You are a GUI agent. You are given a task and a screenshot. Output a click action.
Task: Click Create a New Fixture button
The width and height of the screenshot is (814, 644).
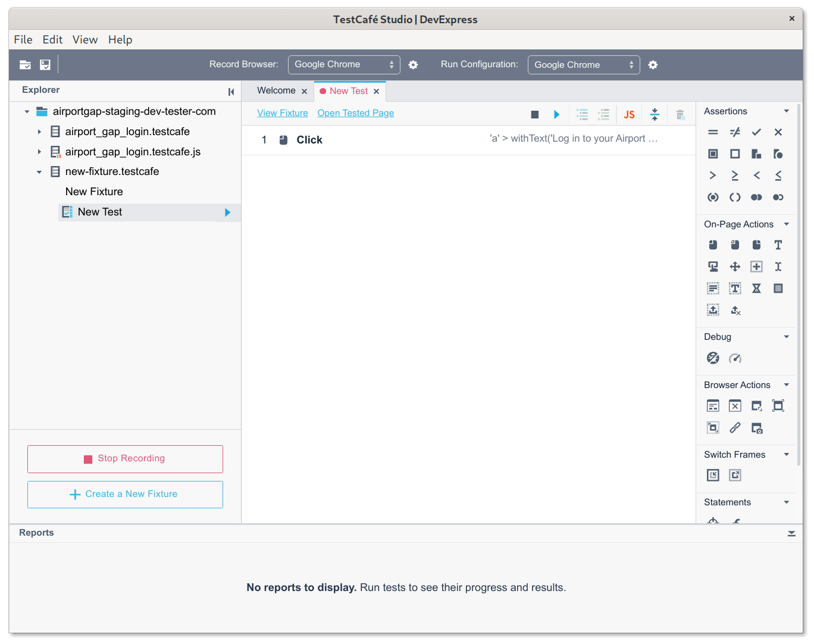click(125, 495)
